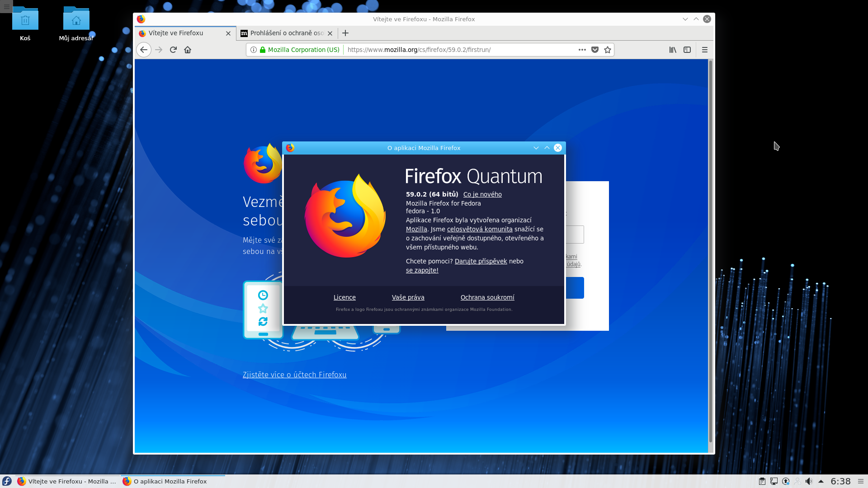The width and height of the screenshot is (868, 488).
Task: Open the device notifier tray icon
Action: (x=774, y=481)
